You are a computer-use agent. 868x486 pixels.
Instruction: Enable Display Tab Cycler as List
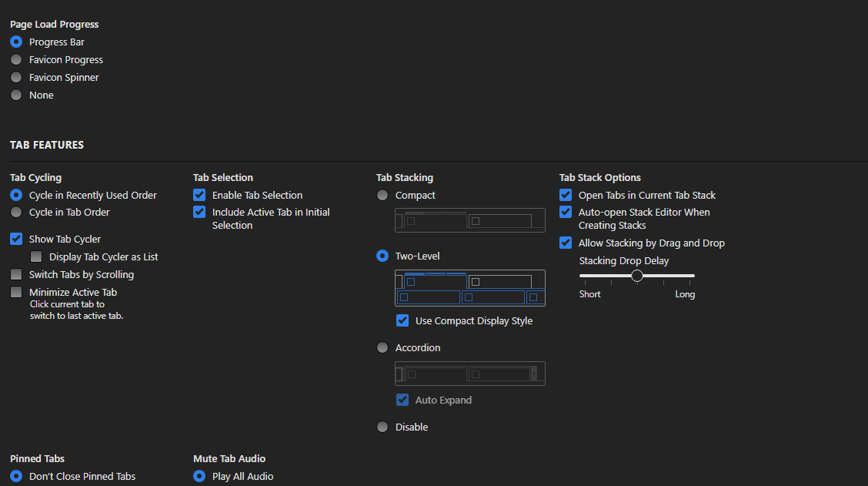pyautogui.click(x=36, y=257)
